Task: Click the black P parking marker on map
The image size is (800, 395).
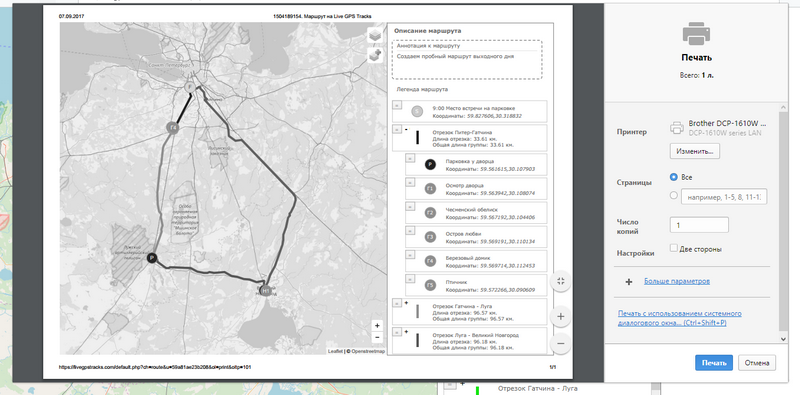Action: tap(152, 258)
